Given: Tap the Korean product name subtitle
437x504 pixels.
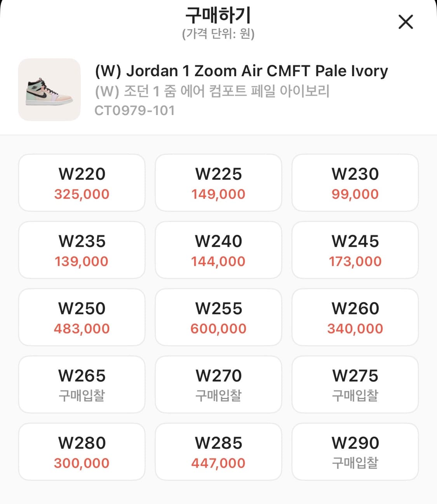Looking at the screenshot, I should [212, 91].
